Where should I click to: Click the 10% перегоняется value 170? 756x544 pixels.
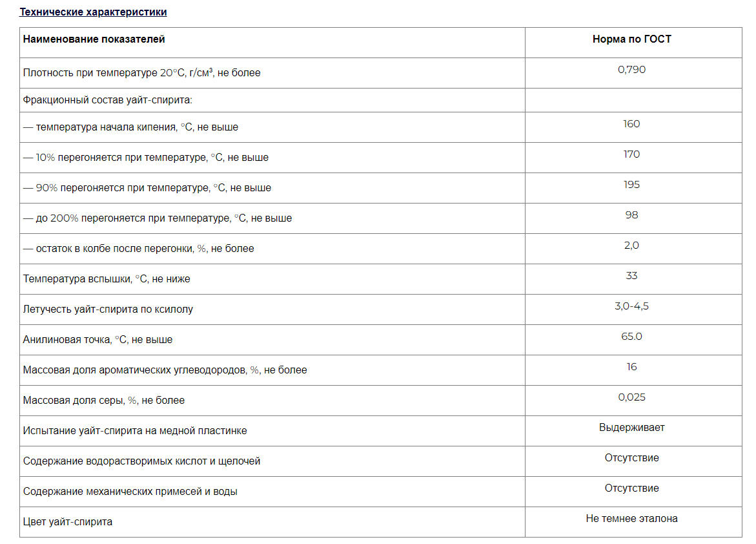coord(631,154)
